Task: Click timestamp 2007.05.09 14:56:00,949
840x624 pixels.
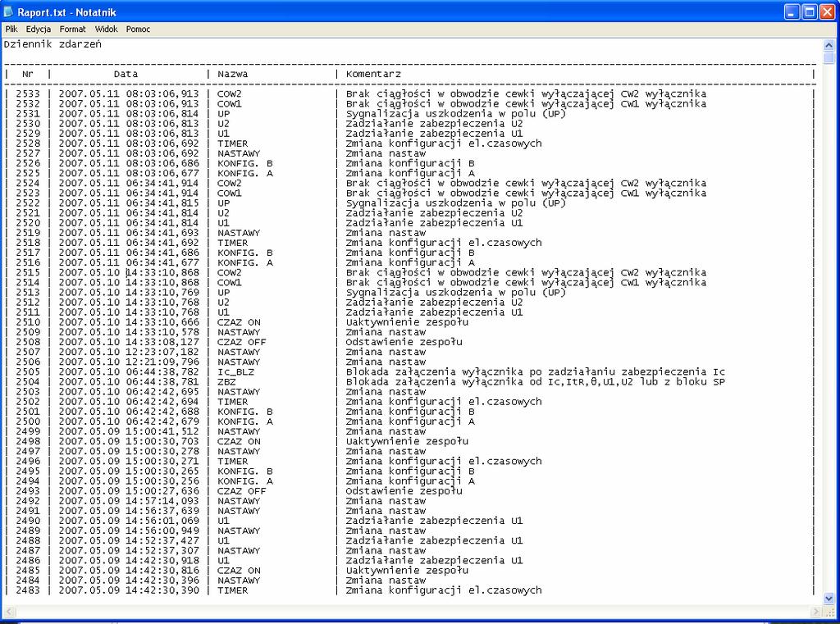Action: pyautogui.click(x=129, y=531)
